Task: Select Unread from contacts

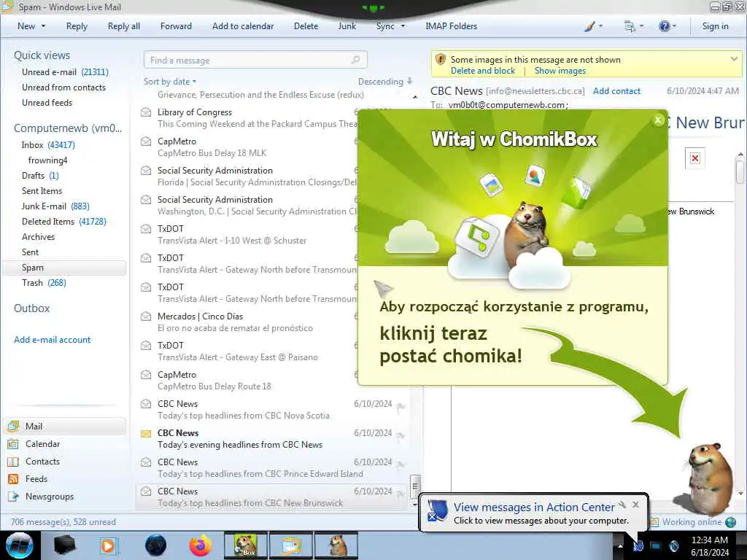Action: tap(63, 87)
